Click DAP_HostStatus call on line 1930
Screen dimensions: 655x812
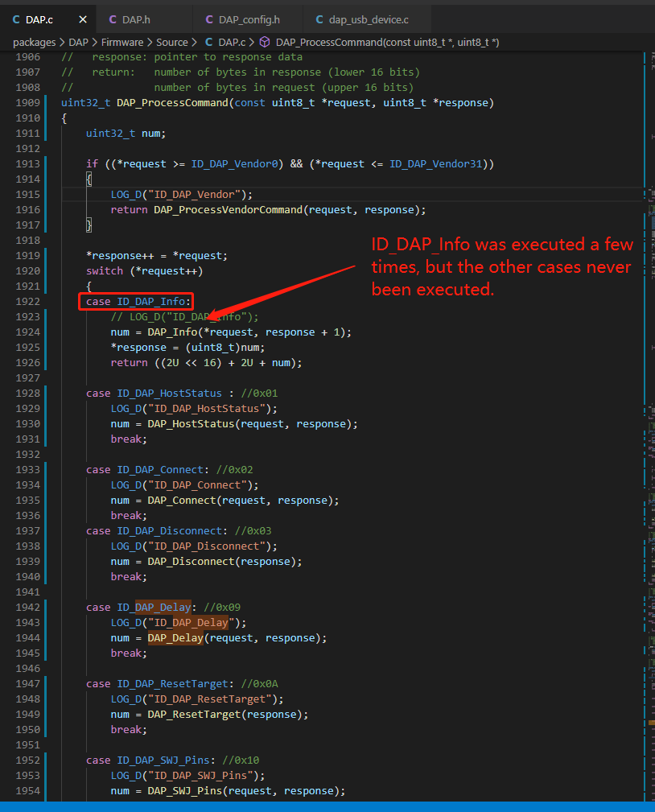(x=191, y=423)
